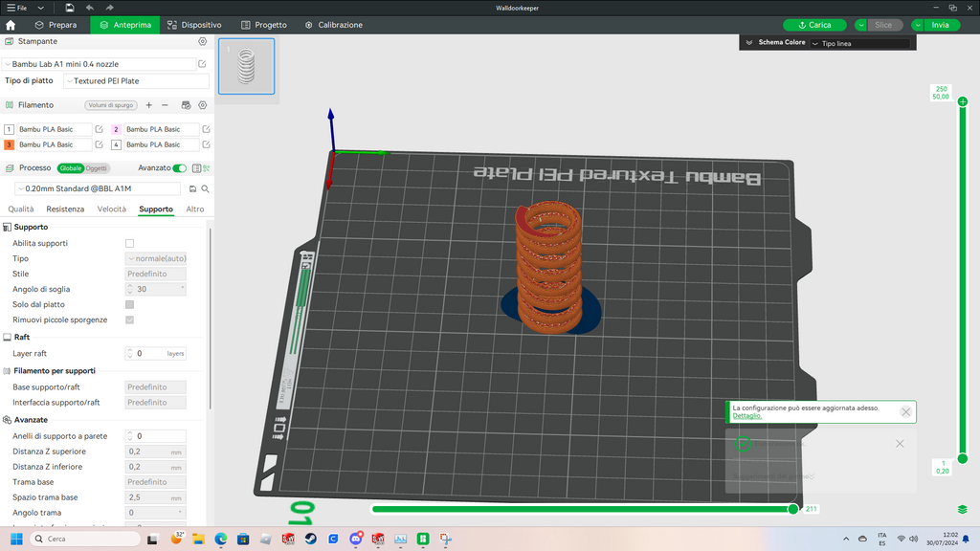Click the save preset icon beside process profile
The width and height of the screenshot is (980, 551).
pyautogui.click(x=192, y=188)
